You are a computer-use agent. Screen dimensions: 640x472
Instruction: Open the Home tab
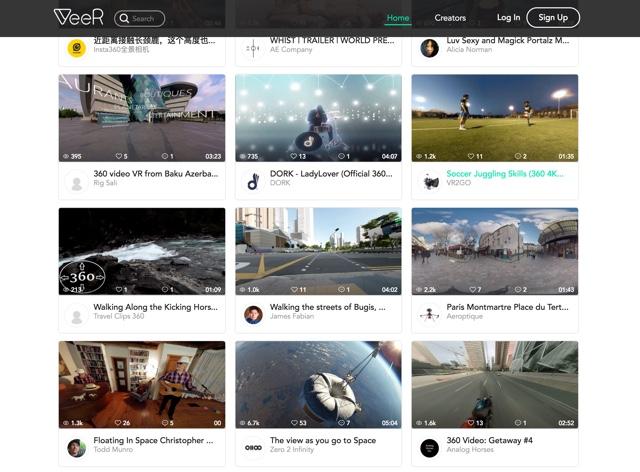click(398, 18)
